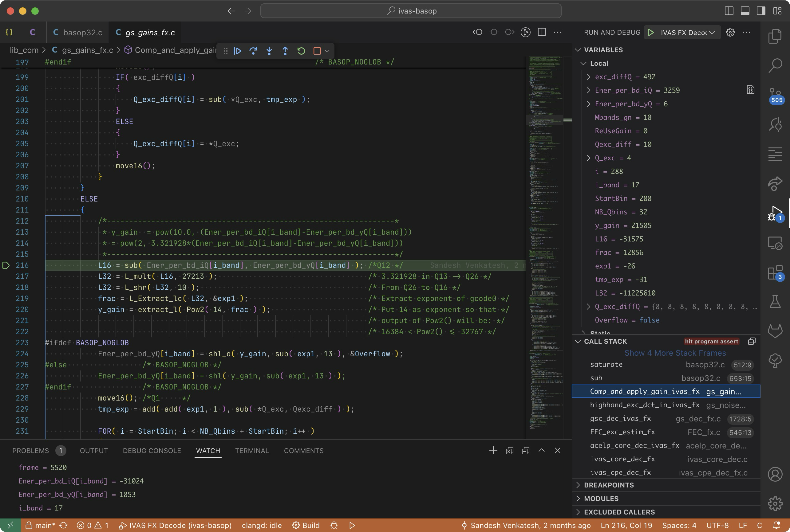Click the split editor right icon

542,32
